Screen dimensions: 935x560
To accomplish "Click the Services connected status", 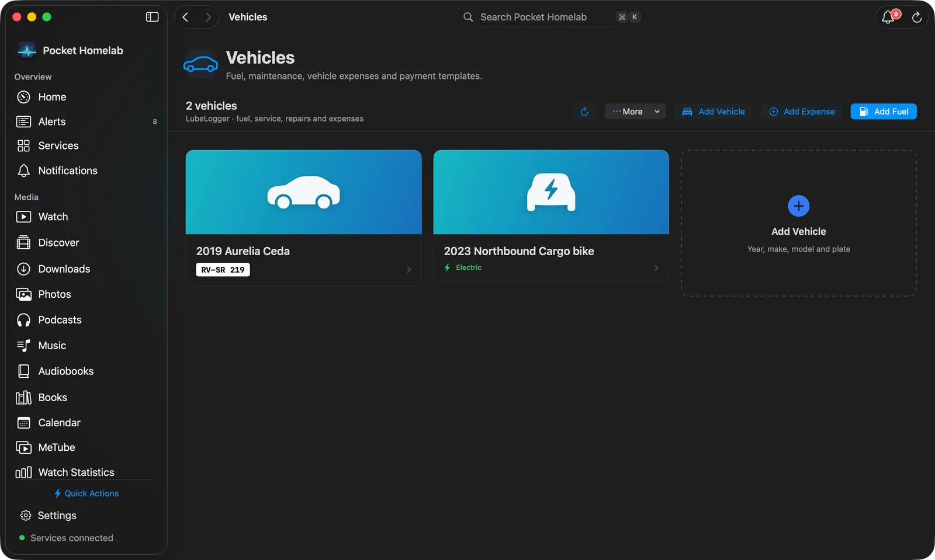I will tap(66, 538).
